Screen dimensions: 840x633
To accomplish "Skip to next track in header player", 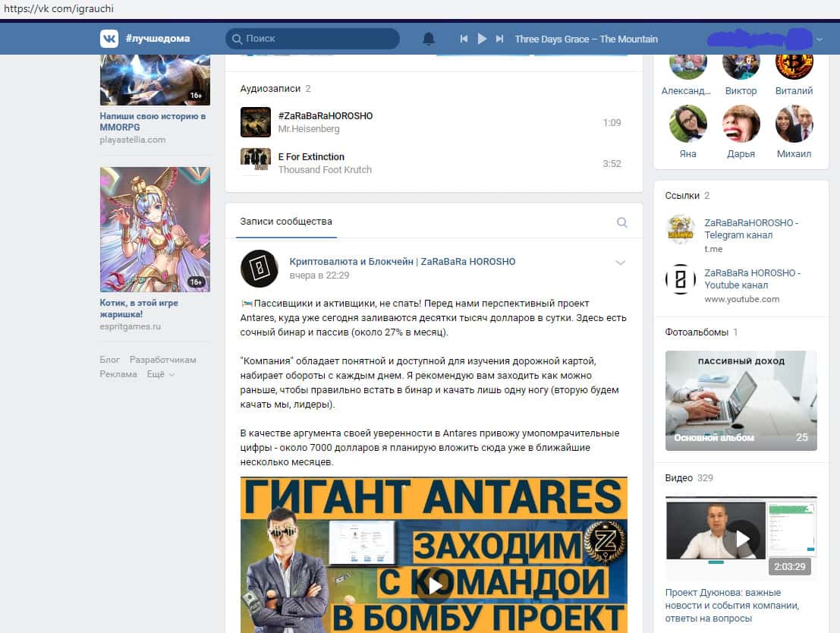I will tap(499, 39).
